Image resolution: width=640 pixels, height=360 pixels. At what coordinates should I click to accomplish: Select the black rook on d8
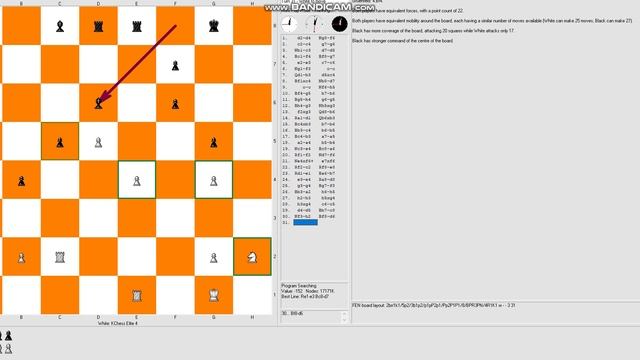(x=98, y=27)
